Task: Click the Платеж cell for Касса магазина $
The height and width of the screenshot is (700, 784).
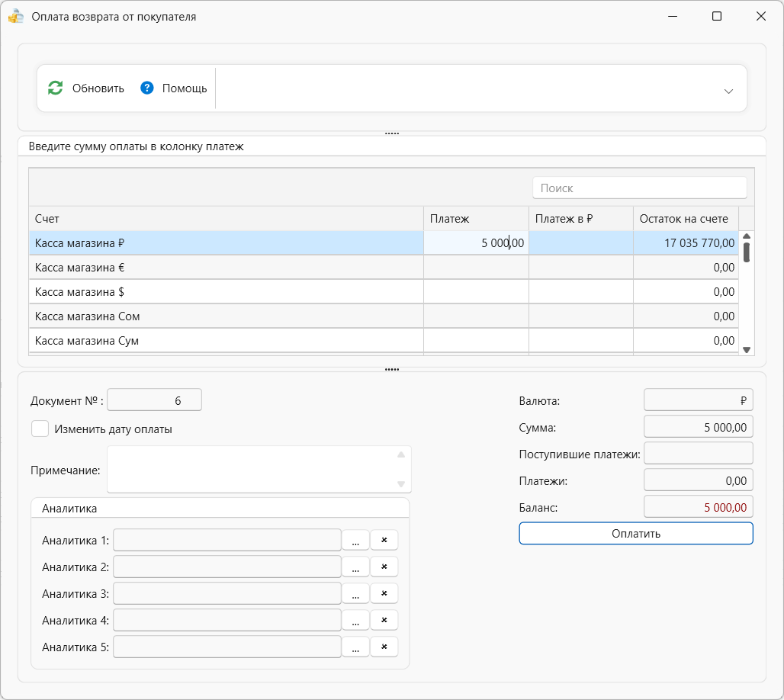Action: click(x=476, y=292)
